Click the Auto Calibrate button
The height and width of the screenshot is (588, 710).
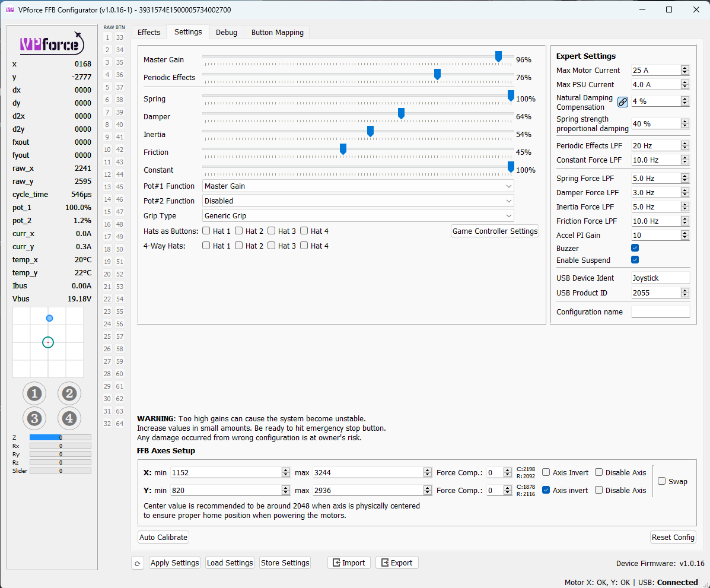coord(163,537)
